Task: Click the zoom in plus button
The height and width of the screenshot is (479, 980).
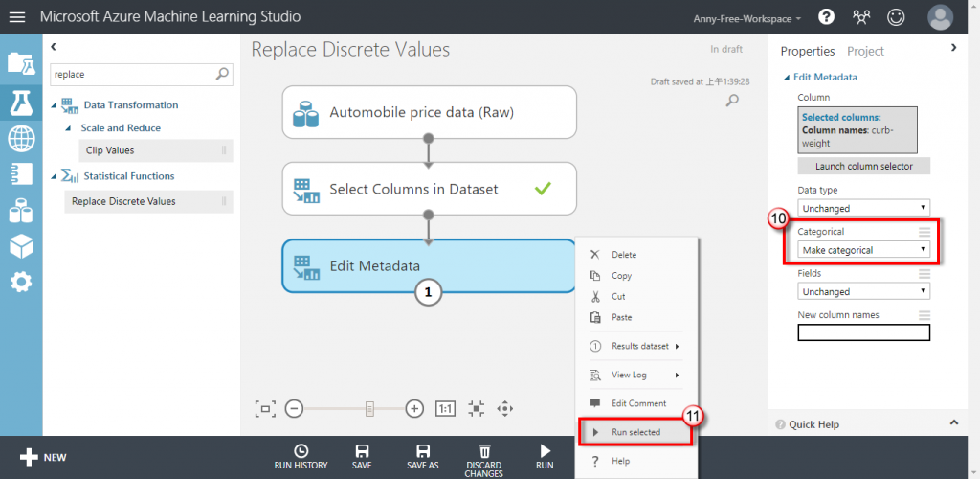Action: point(414,409)
